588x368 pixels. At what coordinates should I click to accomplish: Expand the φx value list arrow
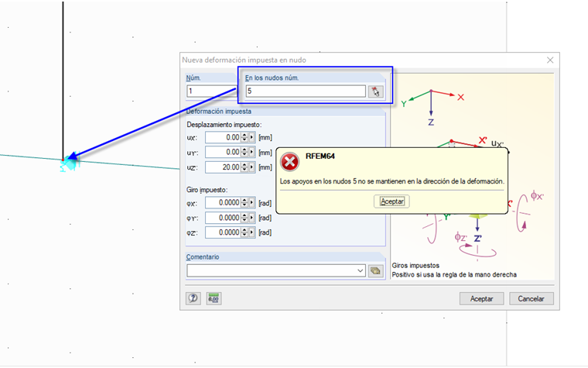point(251,203)
